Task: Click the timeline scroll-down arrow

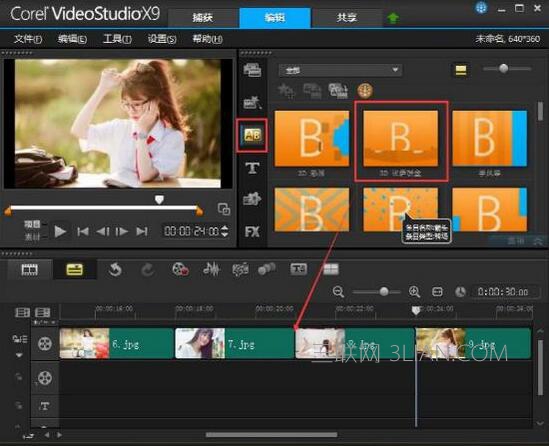Action: click(540, 423)
